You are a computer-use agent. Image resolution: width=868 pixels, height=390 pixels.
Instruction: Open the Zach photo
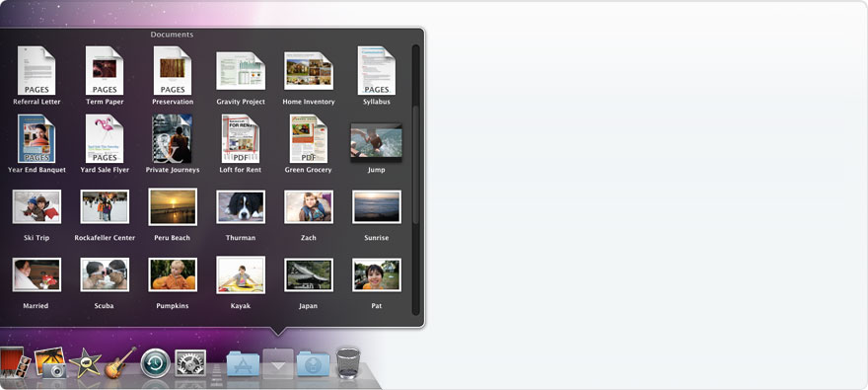point(309,206)
